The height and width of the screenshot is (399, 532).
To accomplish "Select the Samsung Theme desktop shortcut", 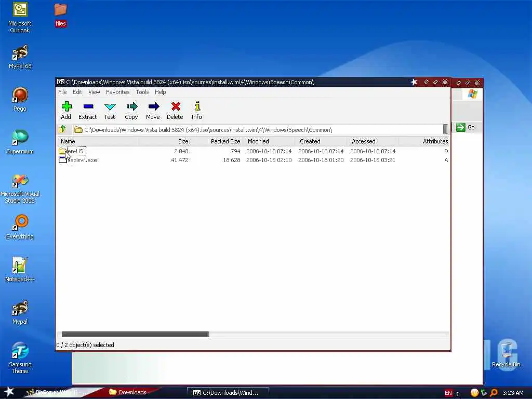I will tap(20, 358).
